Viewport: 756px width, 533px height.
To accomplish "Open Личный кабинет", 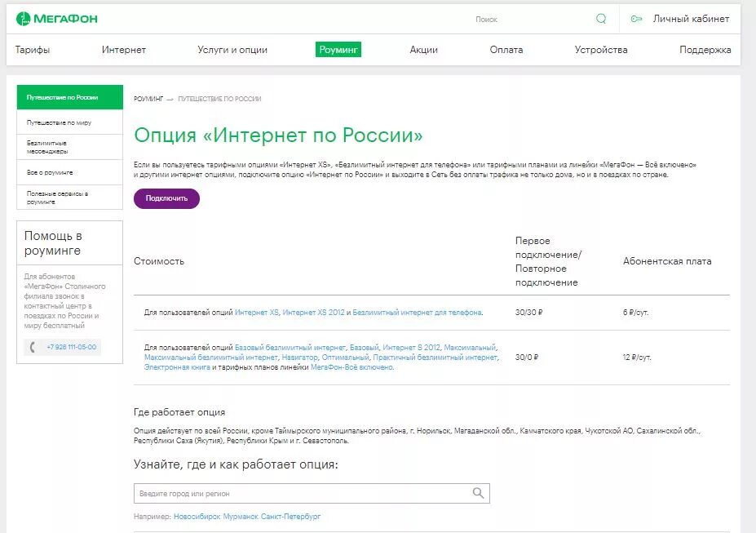I will 691,19.
